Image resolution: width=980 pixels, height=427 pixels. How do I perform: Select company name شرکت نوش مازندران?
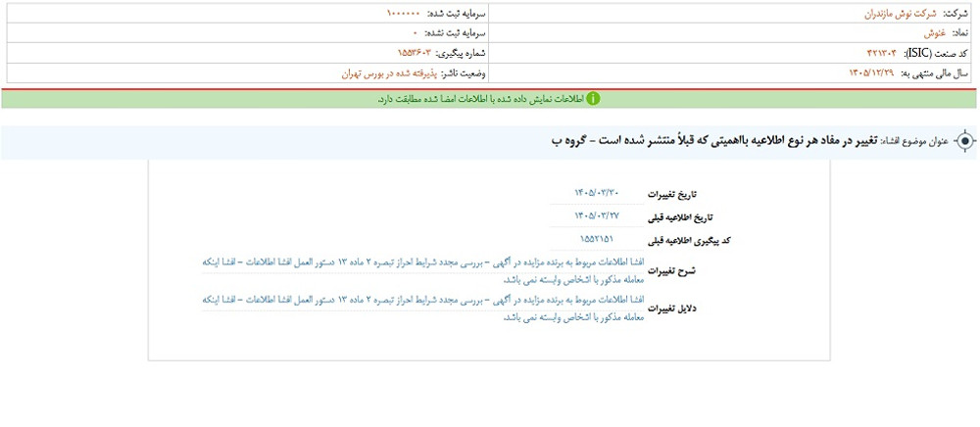tap(900, 14)
